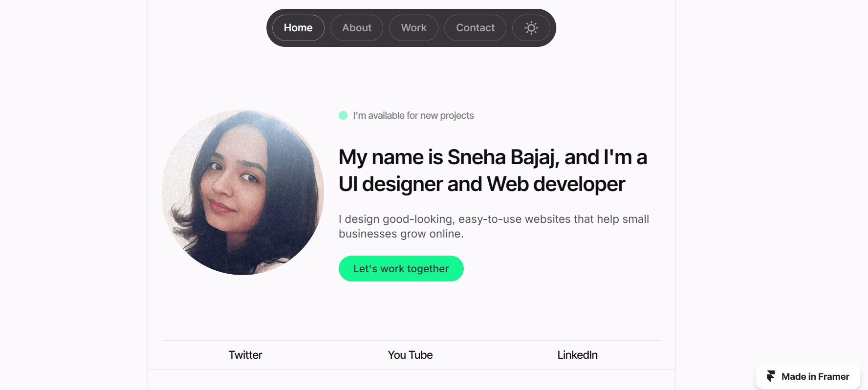
Task: Click the green availability dot indicator
Action: click(x=343, y=115)
